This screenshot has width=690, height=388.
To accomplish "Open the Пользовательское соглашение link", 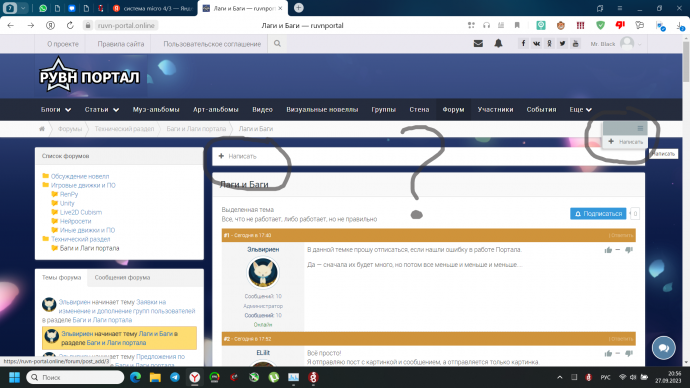I will tap(212, 44).
